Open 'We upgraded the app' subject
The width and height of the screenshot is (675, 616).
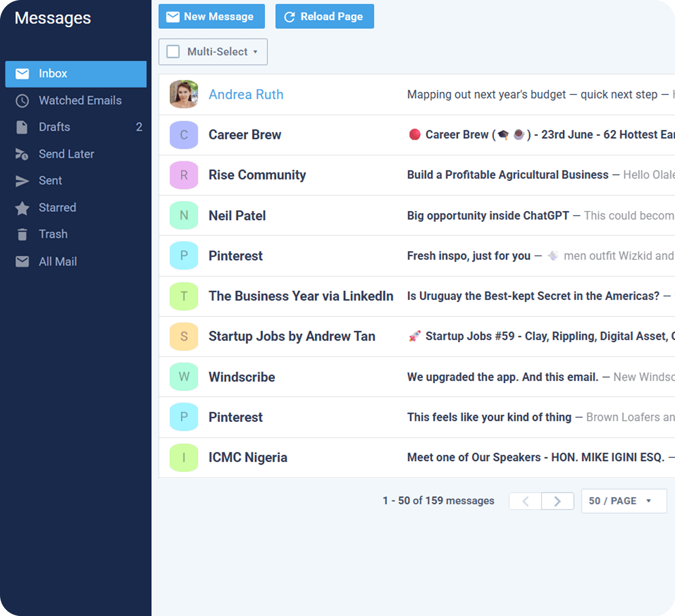(x=503, y=377)
